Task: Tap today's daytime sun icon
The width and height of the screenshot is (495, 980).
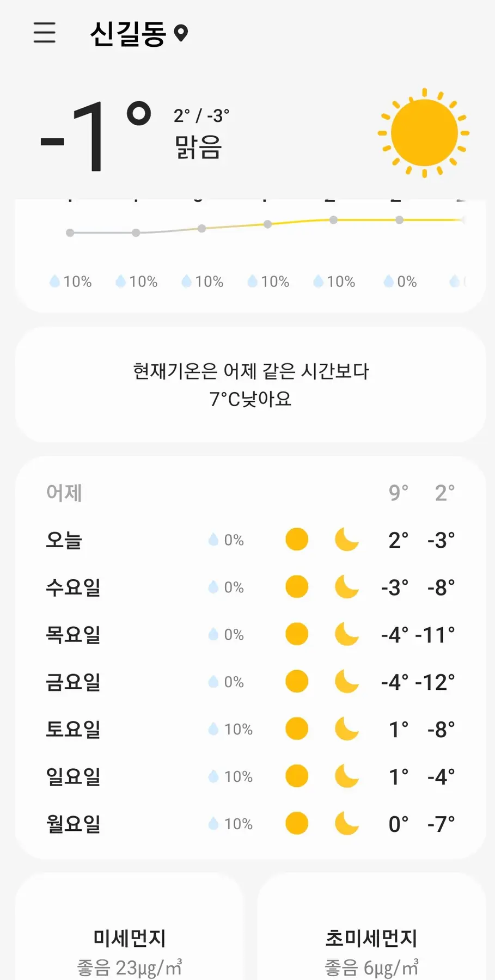Action: pos(297,540)
